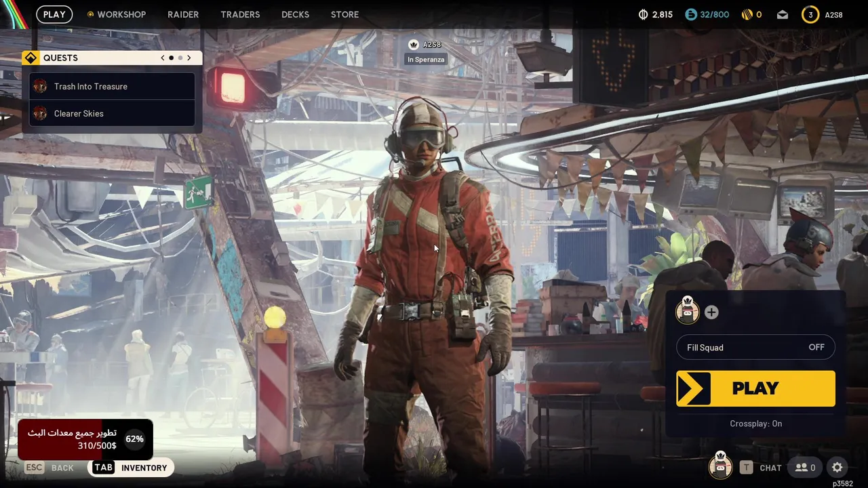Add a squad member with plus icon

[x=711, y=312]
